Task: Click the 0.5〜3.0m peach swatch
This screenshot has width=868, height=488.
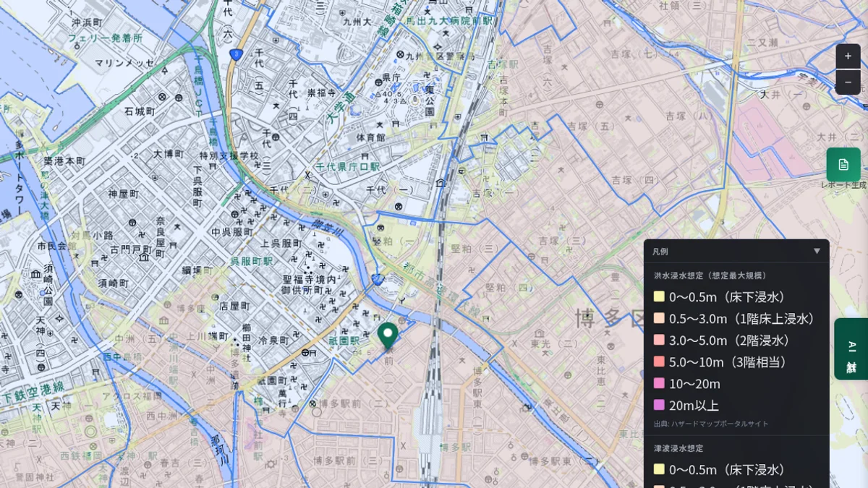Action: (659, 318)
